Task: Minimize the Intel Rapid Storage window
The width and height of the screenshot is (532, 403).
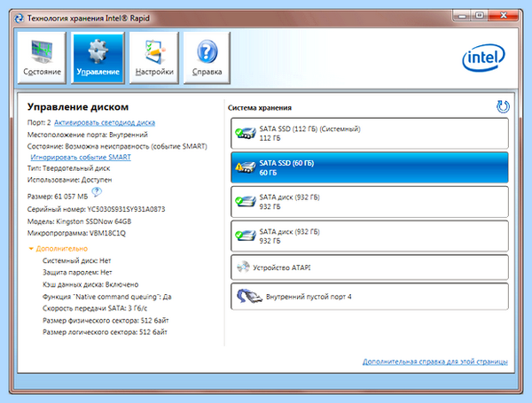Action: (461, 15)
